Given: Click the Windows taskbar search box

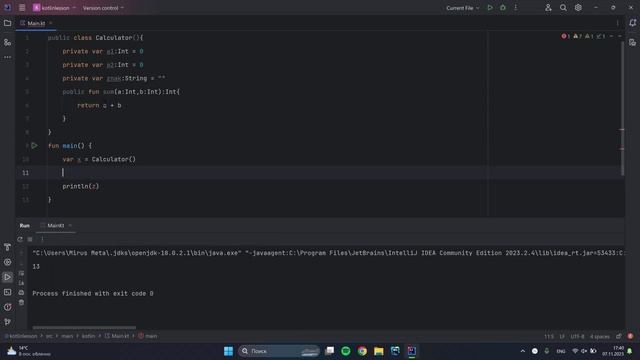Looking at the screenshot, I should pyautogui.click(x=279, y=351).
